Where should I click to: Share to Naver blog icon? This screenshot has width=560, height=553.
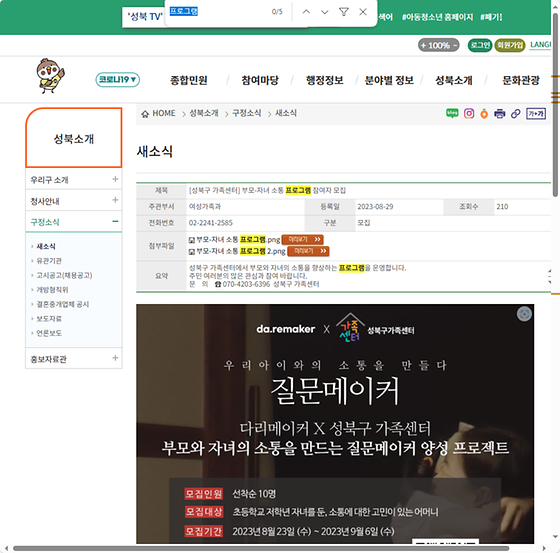pos(452,114)
